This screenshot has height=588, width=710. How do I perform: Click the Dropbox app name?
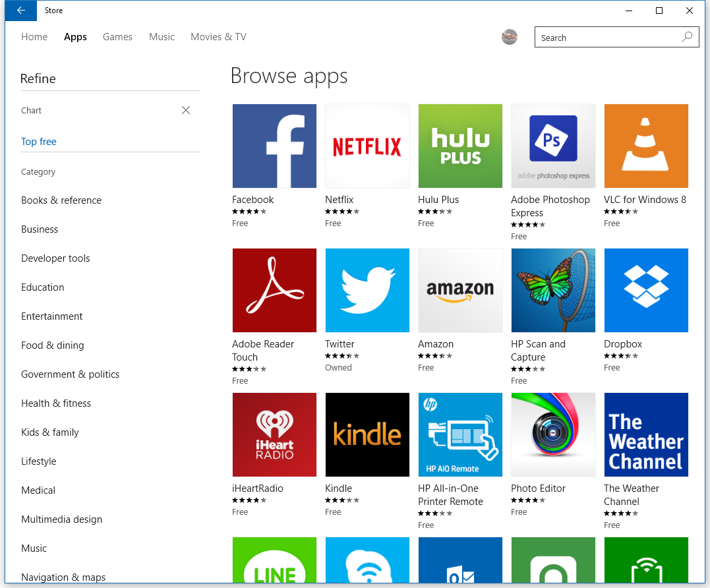(622, 344)
